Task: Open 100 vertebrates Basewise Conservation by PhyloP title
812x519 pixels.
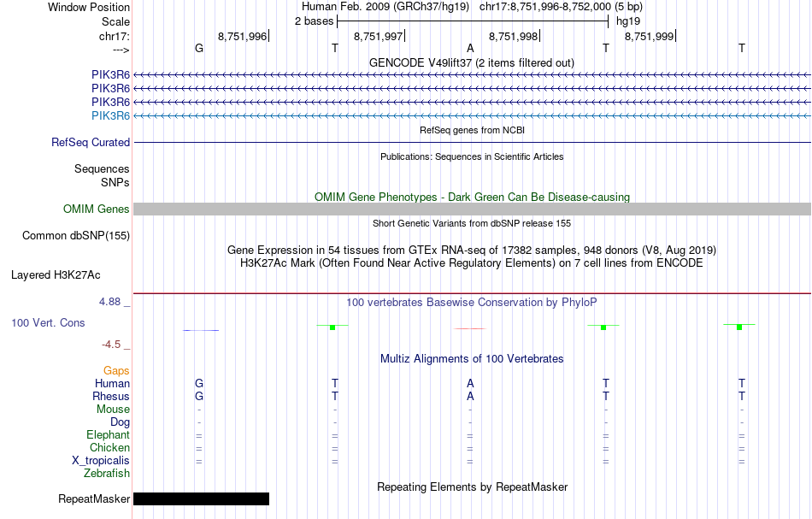Action: pyautogui.click(x=472, y=303)
